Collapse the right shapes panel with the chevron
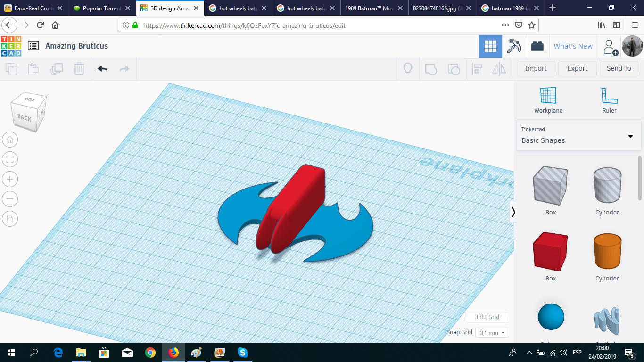The image size is (644, 362). click(513, 212)
